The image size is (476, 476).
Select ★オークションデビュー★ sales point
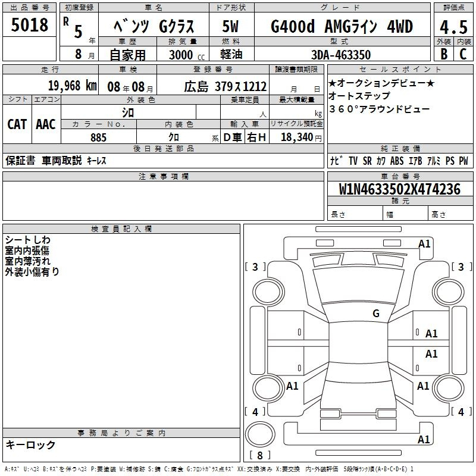pyautogui.click(x=381, y=83)
